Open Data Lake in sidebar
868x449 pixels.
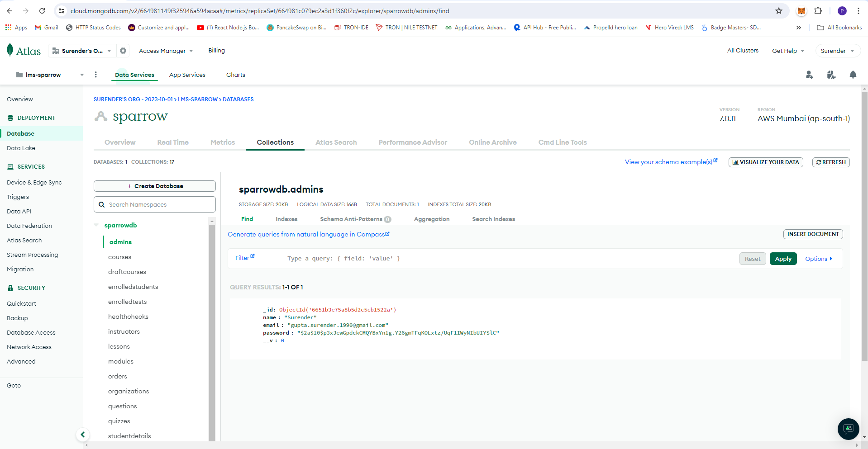click(x=21, y=148)
